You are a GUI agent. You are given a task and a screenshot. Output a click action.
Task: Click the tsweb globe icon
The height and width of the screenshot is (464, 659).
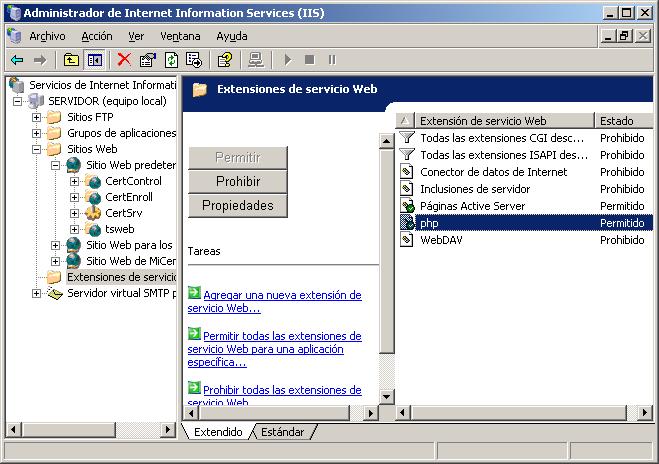coord(93,229)
